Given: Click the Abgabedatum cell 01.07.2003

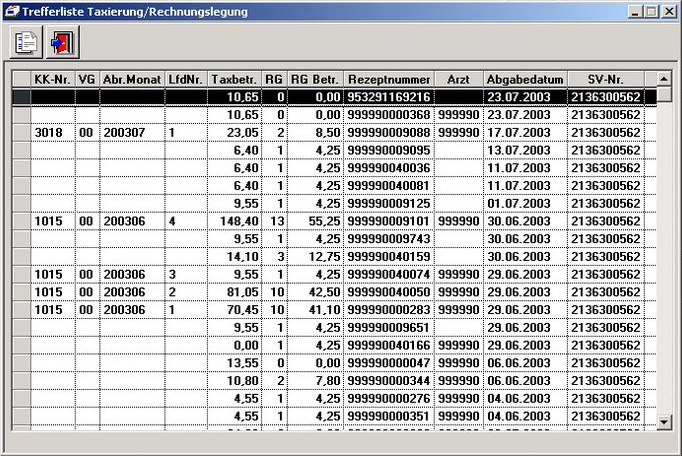Looking at the screenshot, I should 525,203.
